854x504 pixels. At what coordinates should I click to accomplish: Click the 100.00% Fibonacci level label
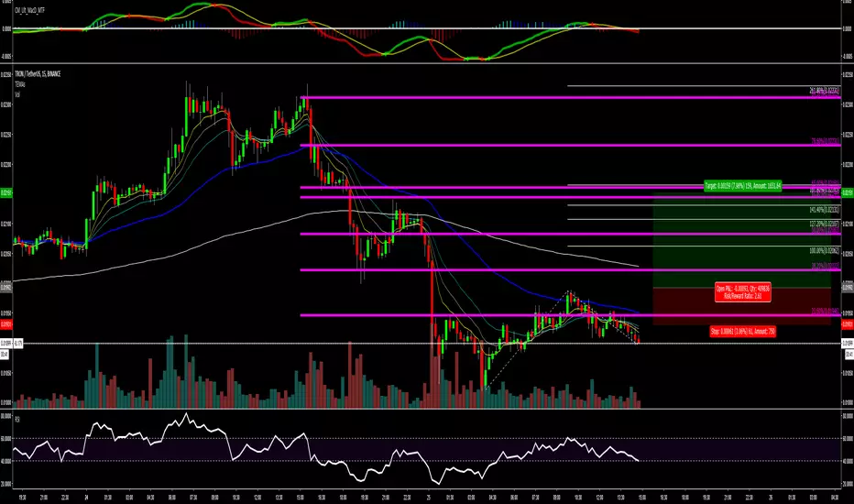[825, 251]
